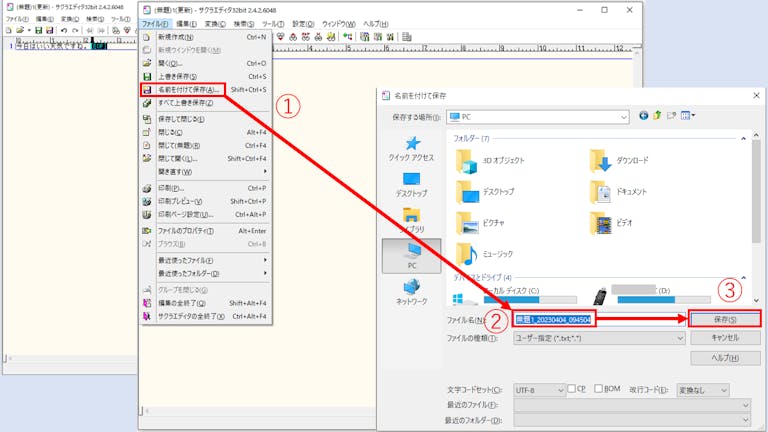Select the Downloads folder
Screen dimensions: 768x432
click(620, 161)
